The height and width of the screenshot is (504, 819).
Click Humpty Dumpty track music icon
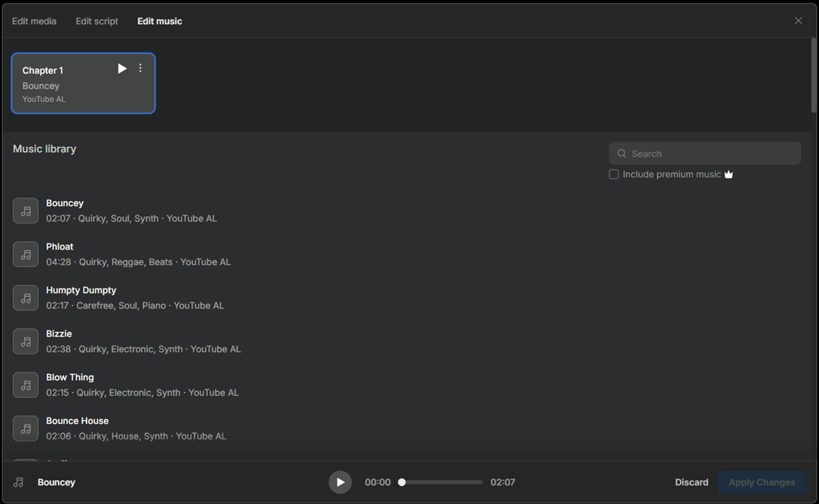pos(25,298)
